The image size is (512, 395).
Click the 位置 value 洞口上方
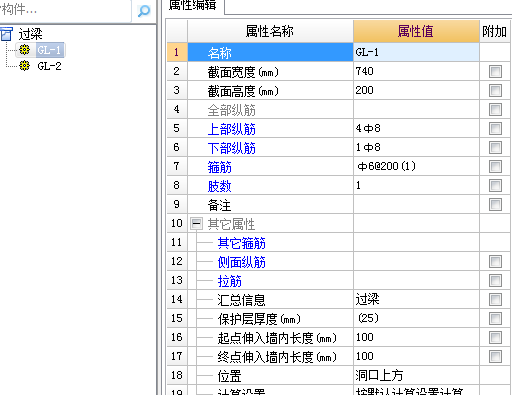(x=416, y=375)
